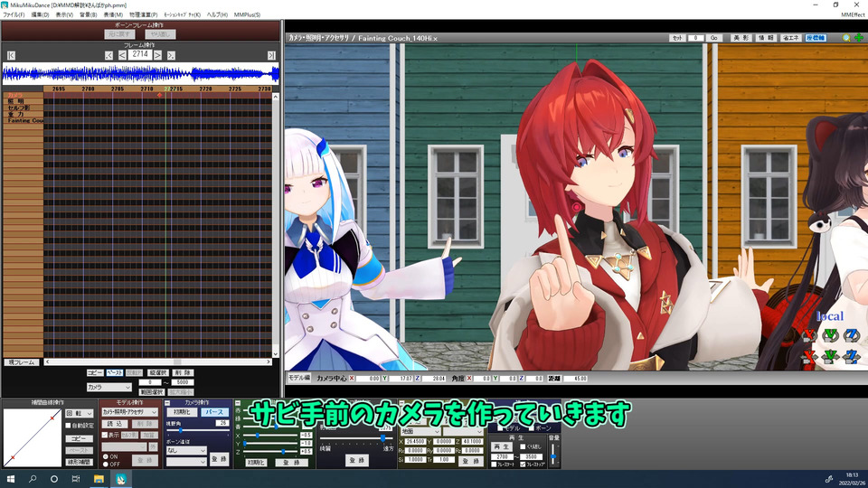This screenshot has width=868, height=488.
Task: Click the モデル編 button below viewport
Action: coord(299,378)
